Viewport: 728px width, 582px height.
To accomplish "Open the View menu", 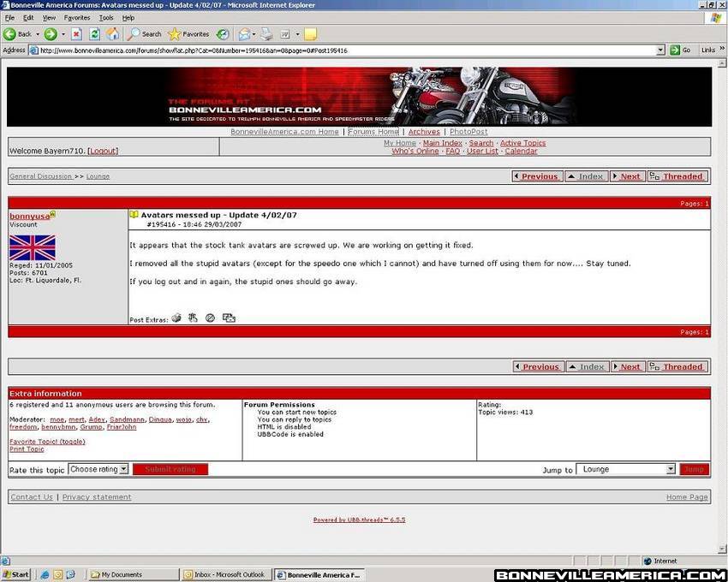I will [x=49, y=18].
